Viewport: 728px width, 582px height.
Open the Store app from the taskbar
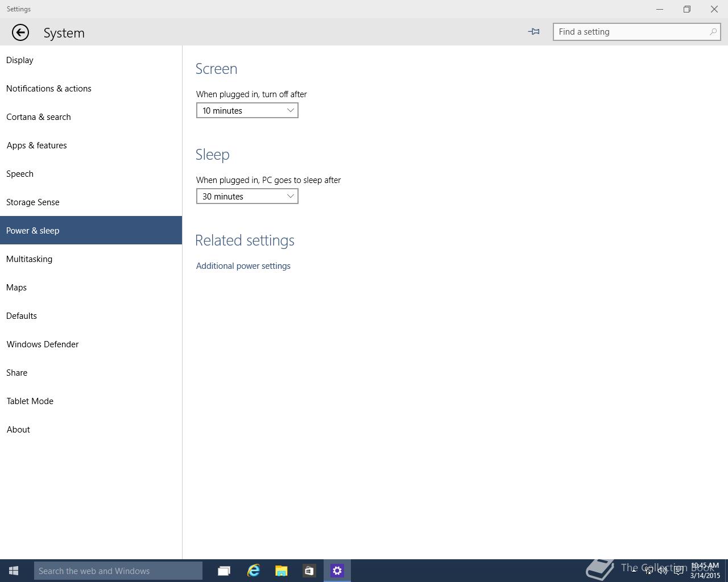coord(309,571)
